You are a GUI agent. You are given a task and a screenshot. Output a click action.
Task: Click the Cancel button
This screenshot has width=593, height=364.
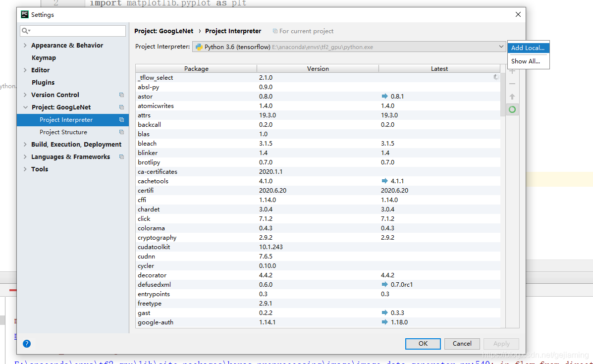click(462, 344)
